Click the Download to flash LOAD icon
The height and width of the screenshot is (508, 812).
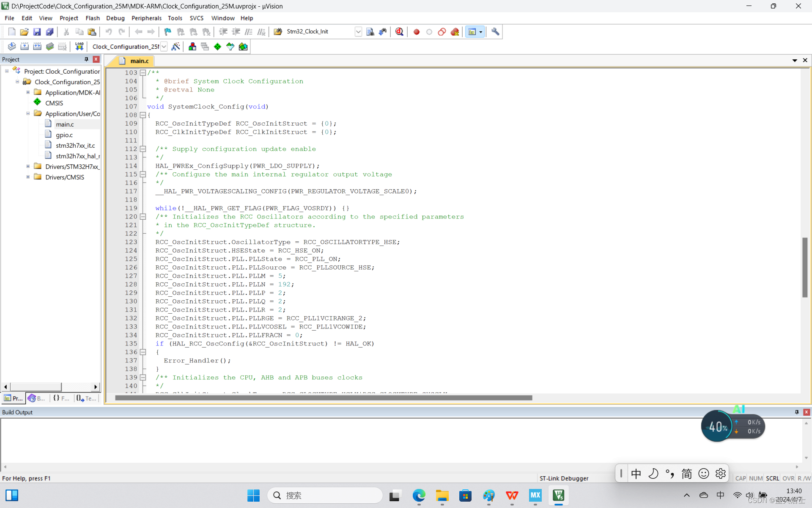coord(79,47)
